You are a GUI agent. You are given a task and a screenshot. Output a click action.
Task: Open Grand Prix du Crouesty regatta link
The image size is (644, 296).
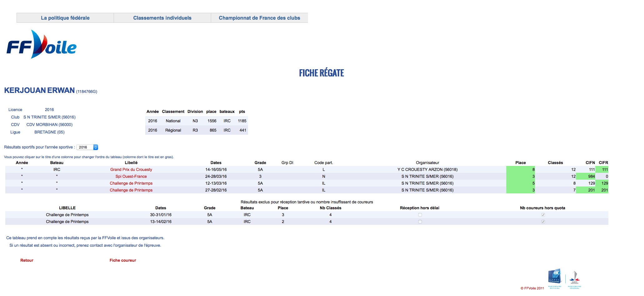(131, 170)
